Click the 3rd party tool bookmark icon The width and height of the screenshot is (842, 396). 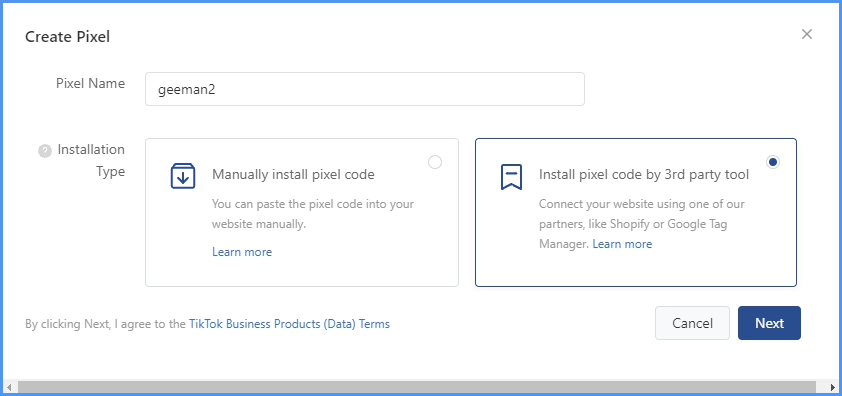click(511, 177)
